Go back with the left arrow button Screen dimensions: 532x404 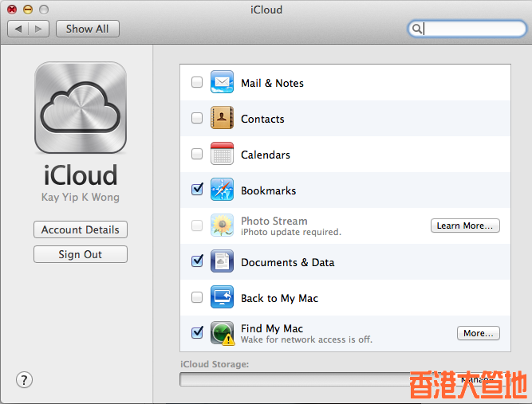pos(18,29)
